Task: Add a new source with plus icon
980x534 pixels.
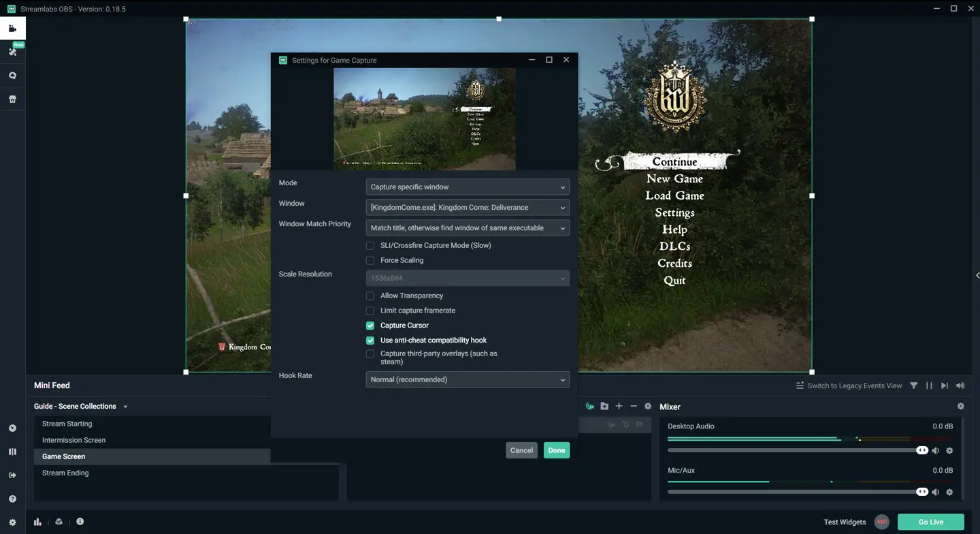Action: pyautogui.click(x=619, y=406)
